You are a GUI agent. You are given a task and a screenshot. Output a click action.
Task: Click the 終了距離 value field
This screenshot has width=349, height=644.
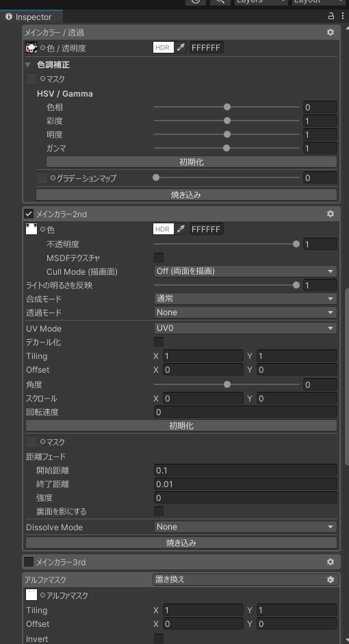[x=245, y=484]
